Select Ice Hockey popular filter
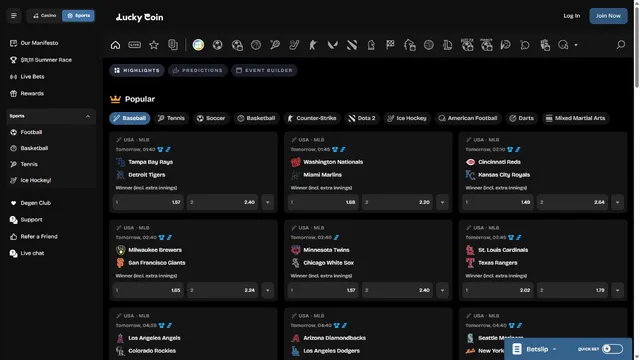 [407, 118]
